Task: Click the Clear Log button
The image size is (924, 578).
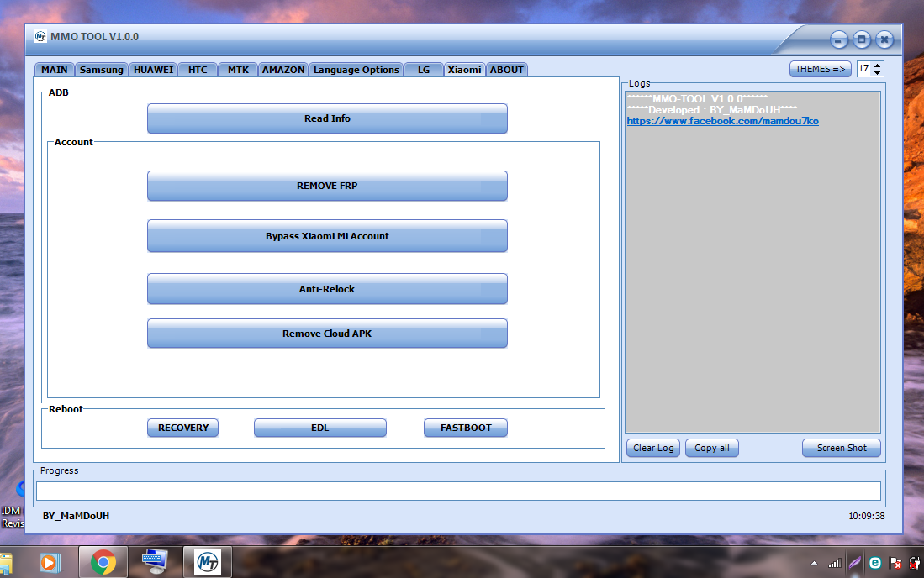Action: [653, 448]
